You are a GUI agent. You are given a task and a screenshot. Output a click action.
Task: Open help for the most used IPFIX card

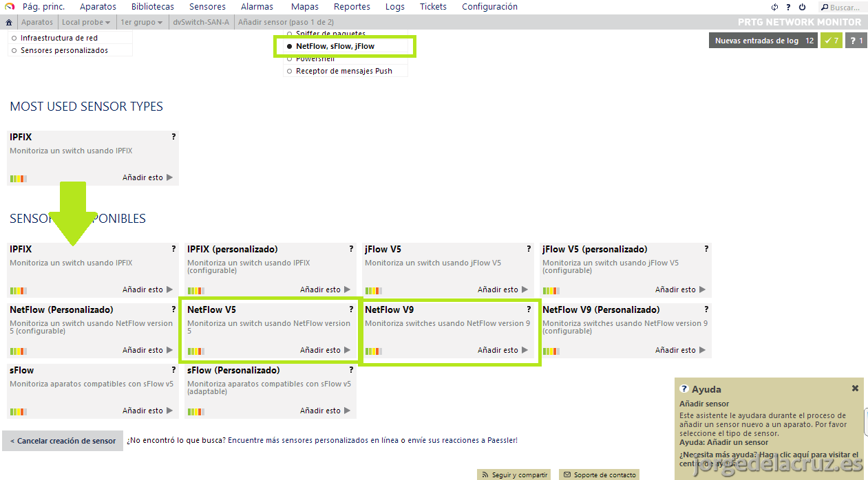(173, 137)
